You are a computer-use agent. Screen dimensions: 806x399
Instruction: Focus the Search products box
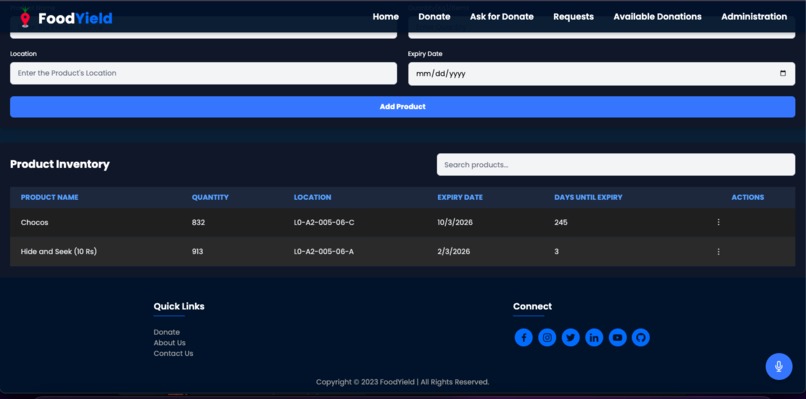click(x=616, y=165)
